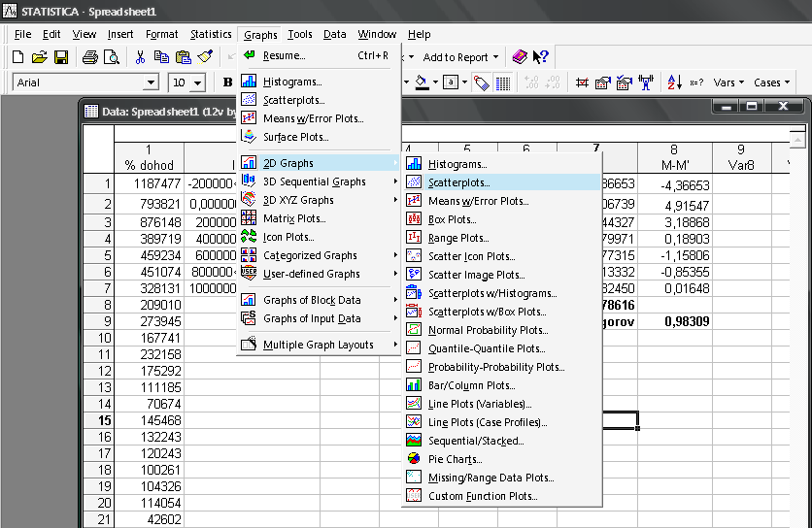The width and height of the screenshot is (812, 528).
Task: Click the sort A-Z icon
Action: point(675,82)
